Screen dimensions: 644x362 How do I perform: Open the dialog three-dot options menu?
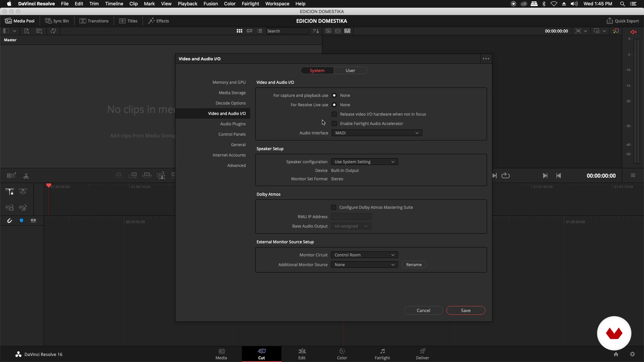[486, 59]
